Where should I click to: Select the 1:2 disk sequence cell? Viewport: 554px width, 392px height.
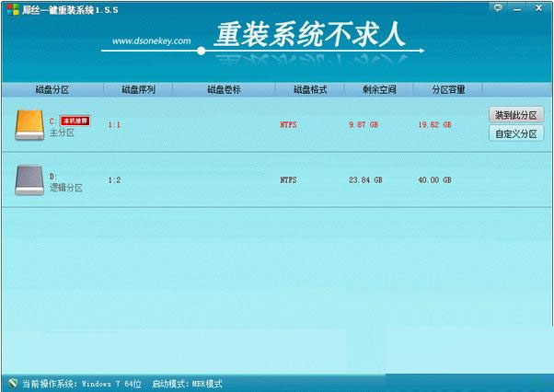tap(114, 180)
